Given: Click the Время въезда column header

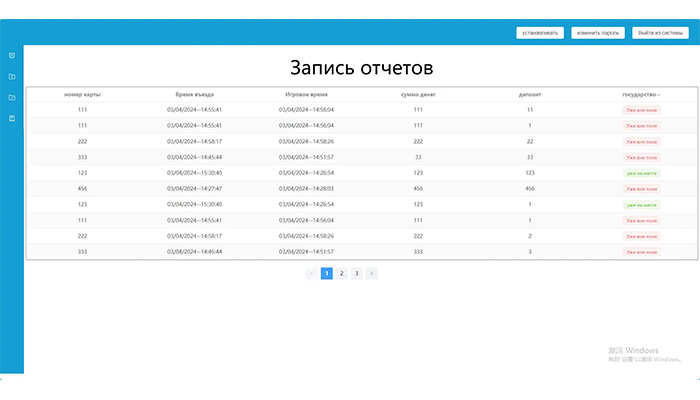Looking at the screenshot, I should click(194, 94).
